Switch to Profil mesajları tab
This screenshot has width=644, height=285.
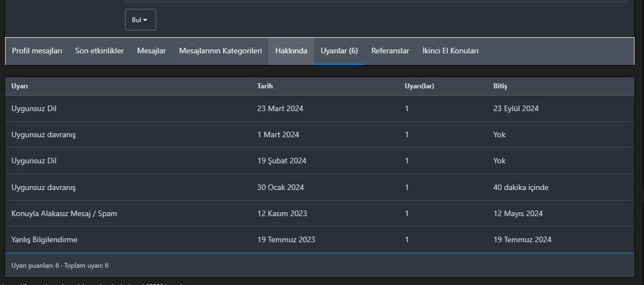37,51
